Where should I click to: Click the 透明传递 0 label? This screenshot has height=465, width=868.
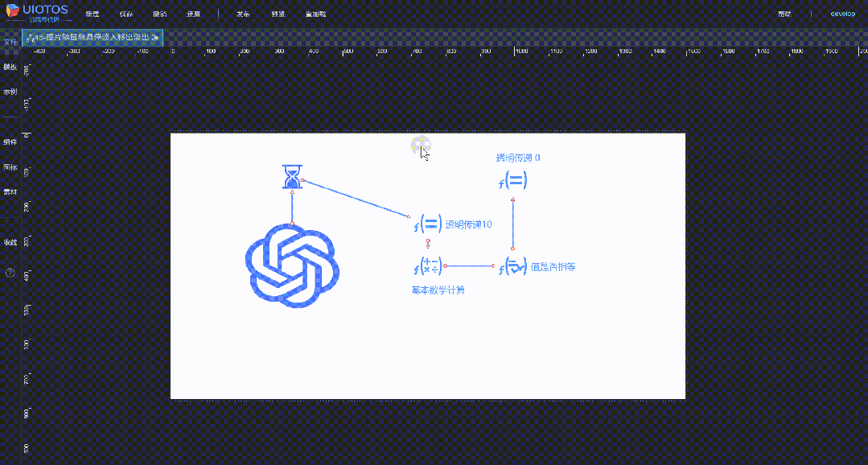[x=518, y=158]
